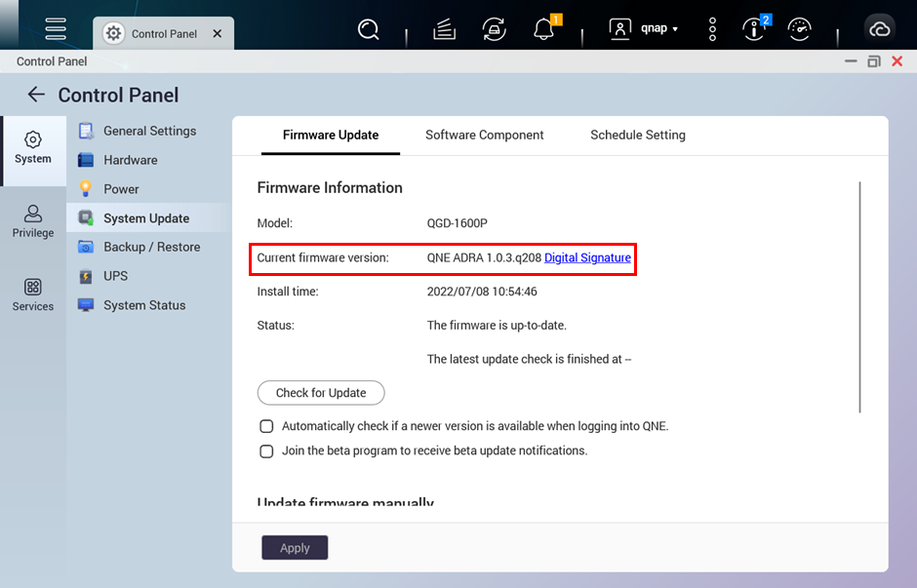
Task: Click Check for Update button
Action: pyautogui.click(x=321, y=393)
